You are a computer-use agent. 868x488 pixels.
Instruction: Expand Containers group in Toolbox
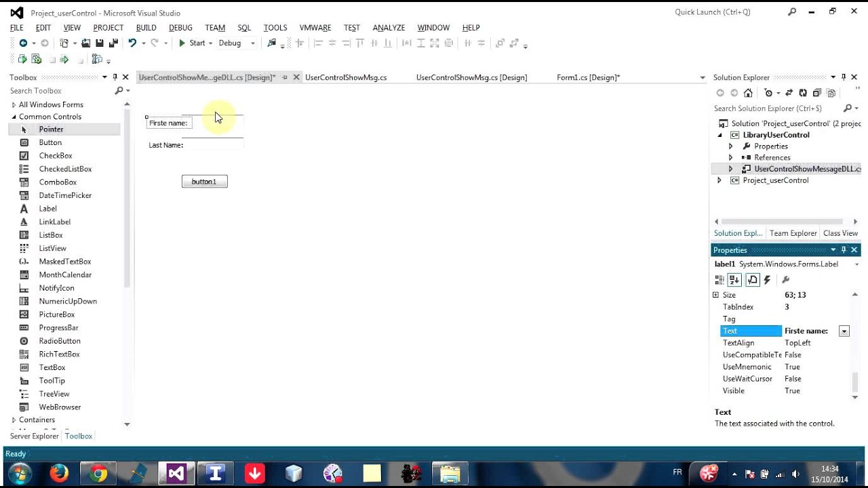click(14, 420)
